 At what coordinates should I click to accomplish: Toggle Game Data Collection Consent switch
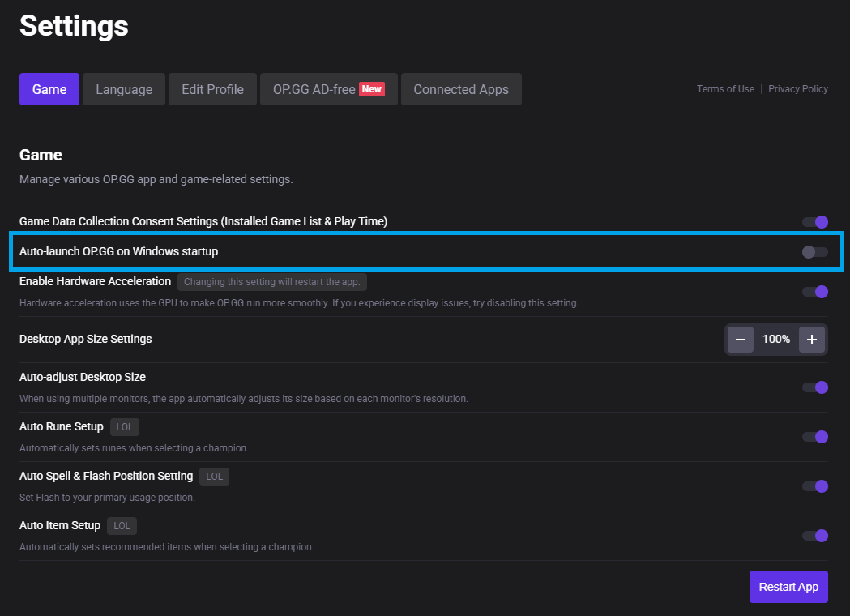(815, 222)
